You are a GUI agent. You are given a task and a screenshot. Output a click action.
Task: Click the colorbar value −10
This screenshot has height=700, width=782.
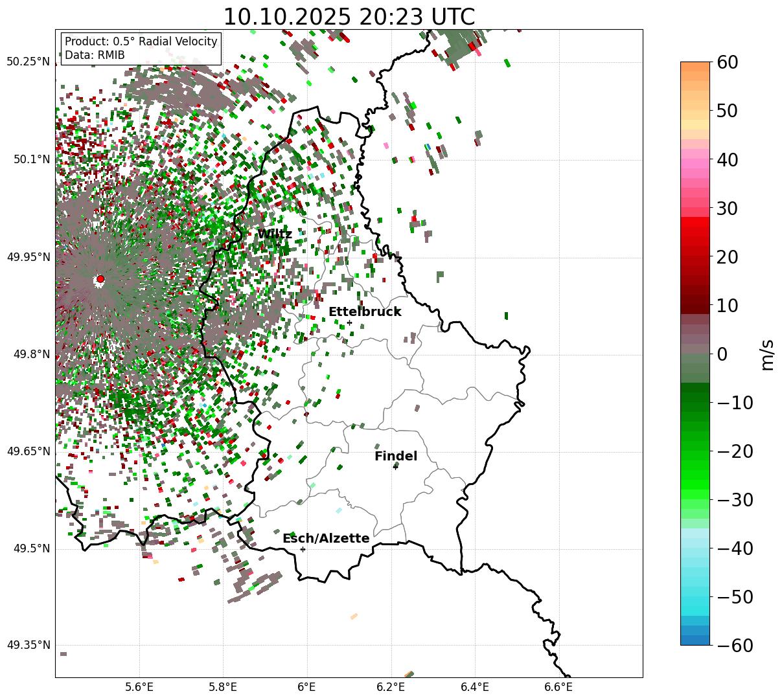(x=735, y=402)
